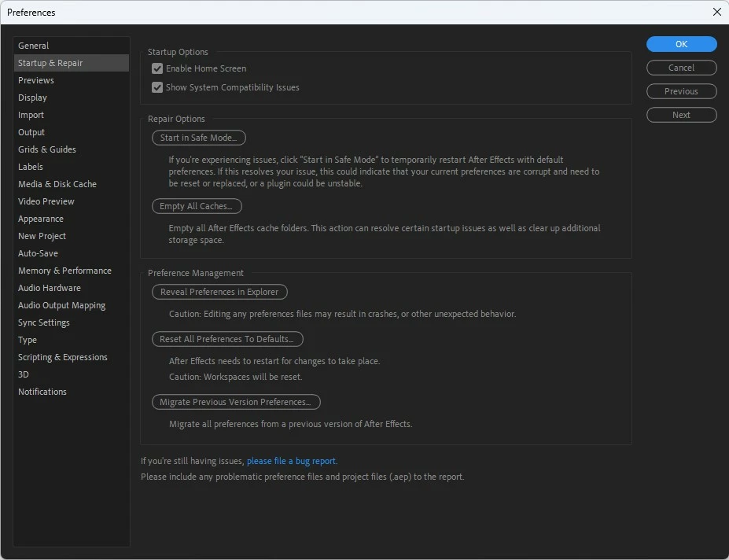The image size is (729, 560).
Task: Open Audio Output Mapping settings
Action: coord(71,305)
